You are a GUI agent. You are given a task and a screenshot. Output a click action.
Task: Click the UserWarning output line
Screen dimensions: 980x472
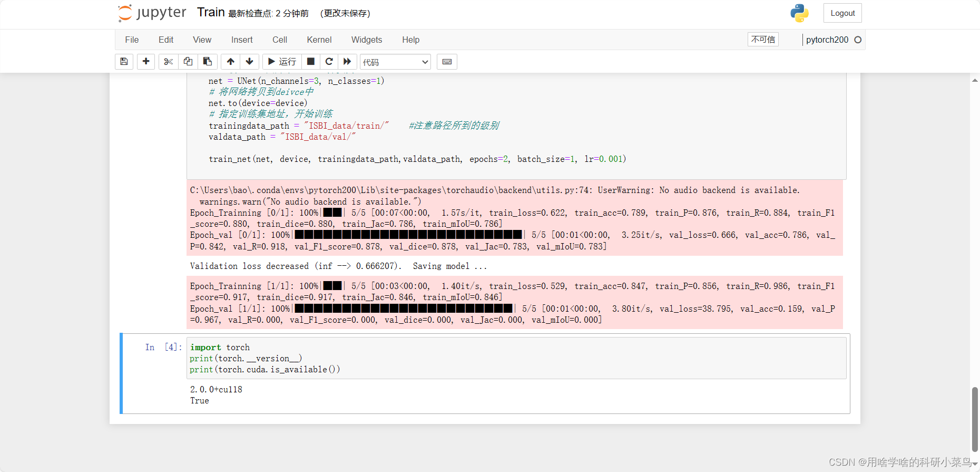[x=495, y=190]
